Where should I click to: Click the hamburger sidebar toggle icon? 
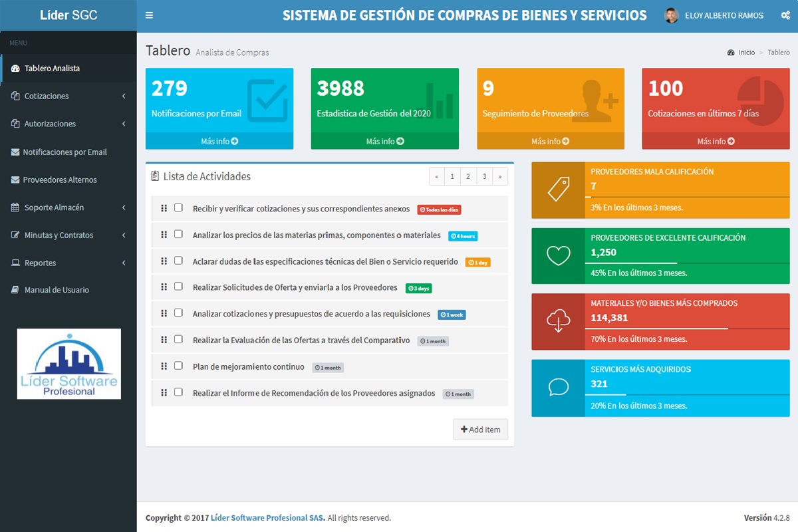[x=149, y=15]
